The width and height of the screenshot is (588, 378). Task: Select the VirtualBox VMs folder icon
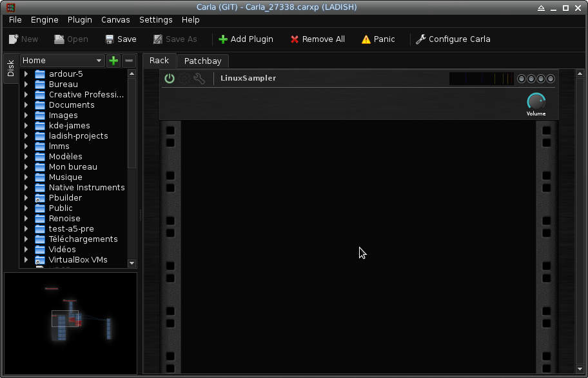[40, 259]
